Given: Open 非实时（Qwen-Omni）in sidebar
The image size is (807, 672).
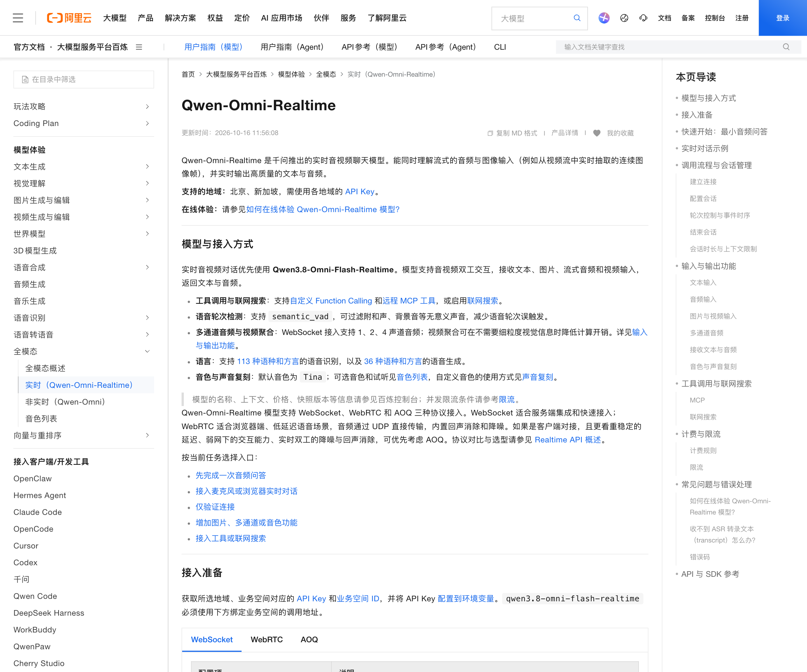Looking at the screenshot, I should pyautogui.click(x=65, y=402).
